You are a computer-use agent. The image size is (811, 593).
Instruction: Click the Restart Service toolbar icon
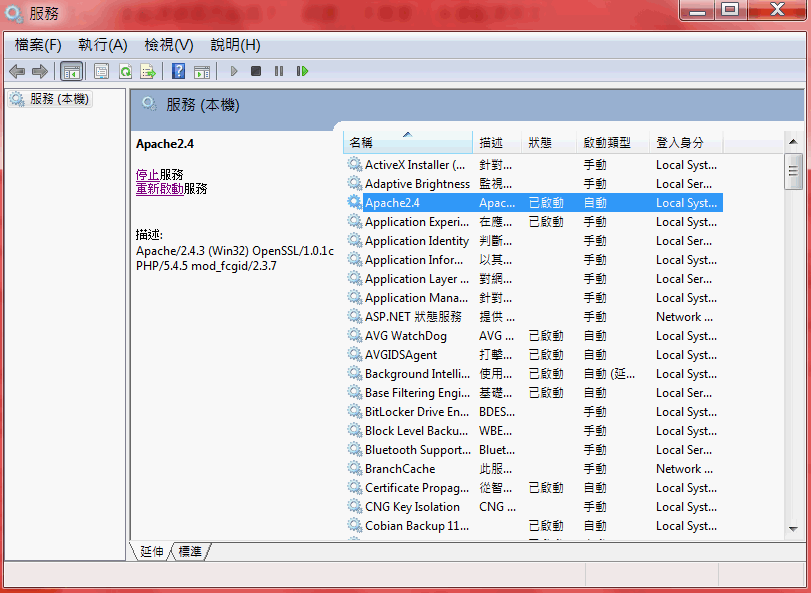(302, 71)
